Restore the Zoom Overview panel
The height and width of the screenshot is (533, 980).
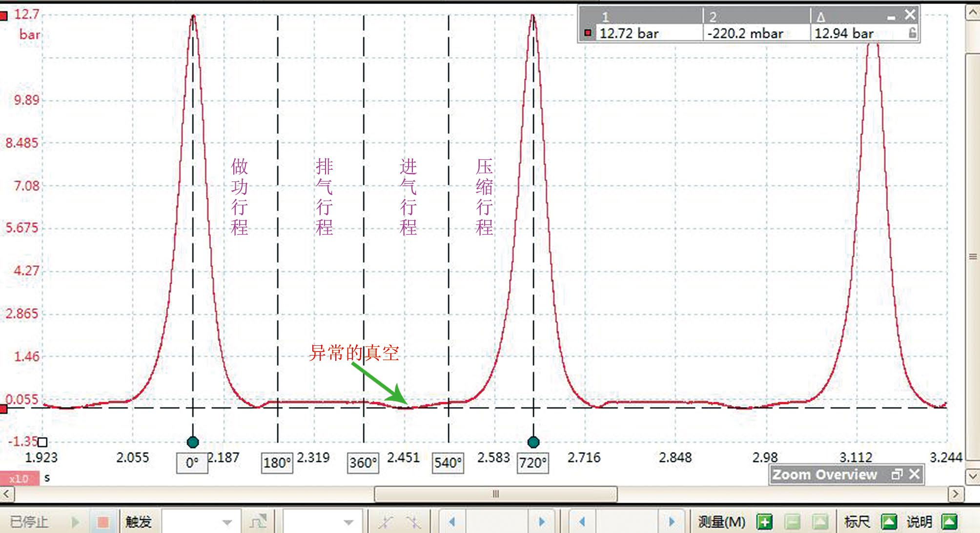897,474
